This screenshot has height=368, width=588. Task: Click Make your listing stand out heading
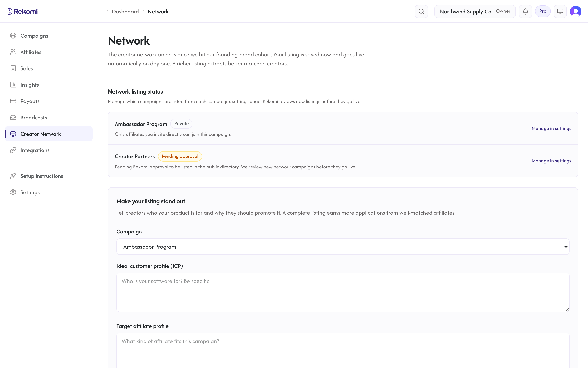[151, 201]
